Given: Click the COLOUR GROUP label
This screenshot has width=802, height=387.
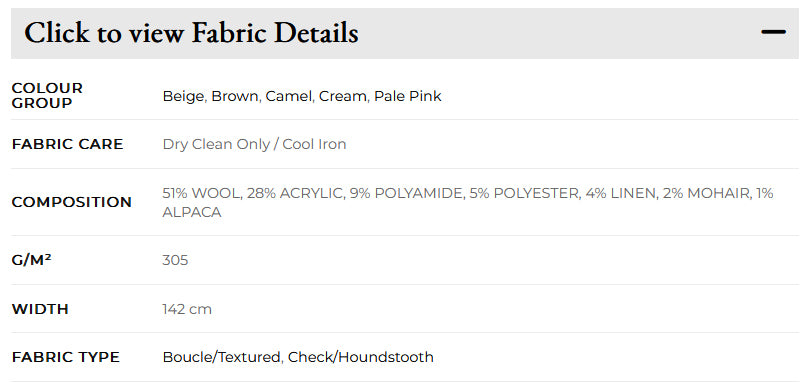Looking at the screenshot, I should [47, 96].
